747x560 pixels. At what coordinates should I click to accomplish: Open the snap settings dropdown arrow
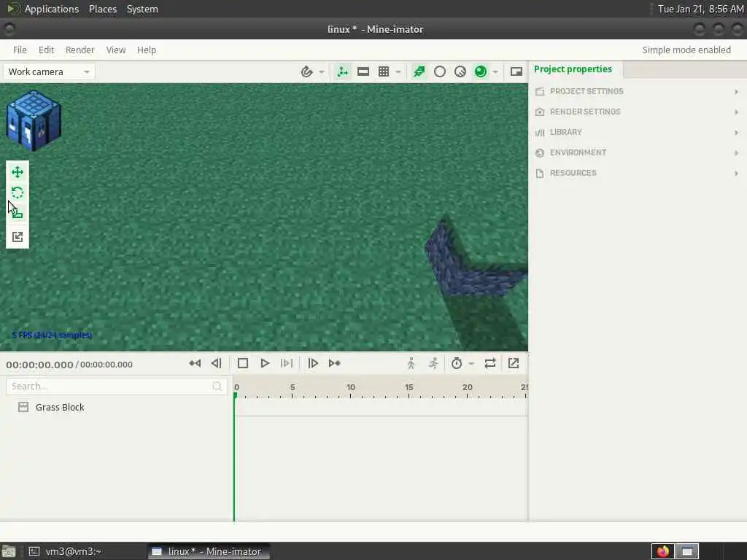click(322, 72)
